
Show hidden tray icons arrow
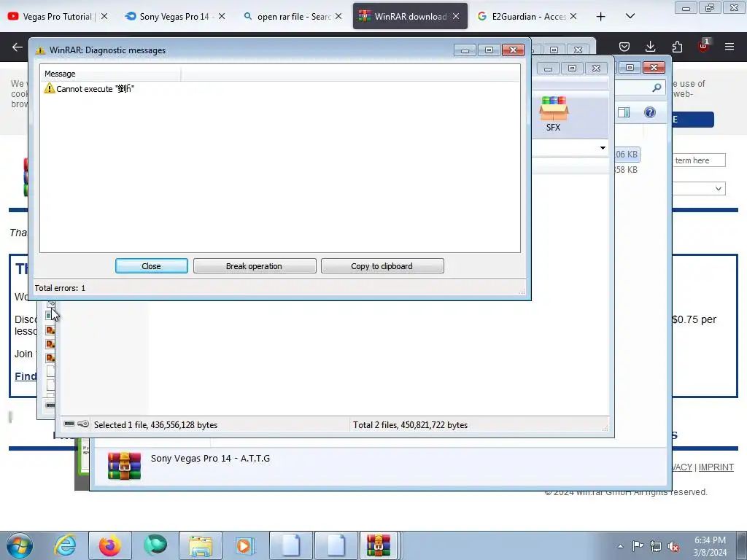click(x=620, y=546)
